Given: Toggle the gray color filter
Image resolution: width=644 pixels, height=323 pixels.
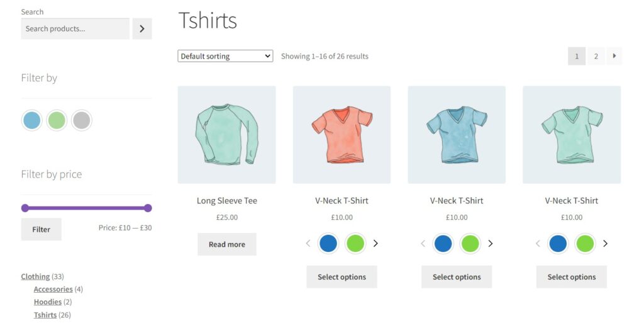Looking at the screenshot, I should [81, 120].
